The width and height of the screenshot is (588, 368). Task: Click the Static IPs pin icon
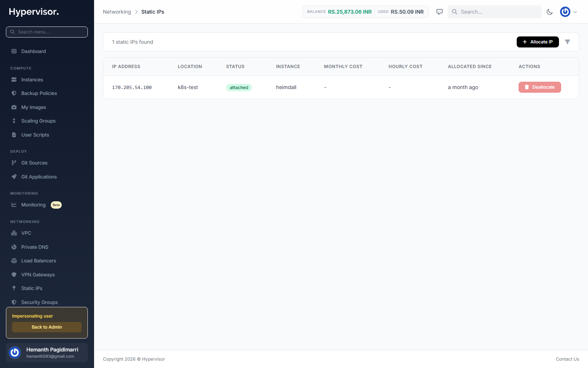tap(14, 288)
